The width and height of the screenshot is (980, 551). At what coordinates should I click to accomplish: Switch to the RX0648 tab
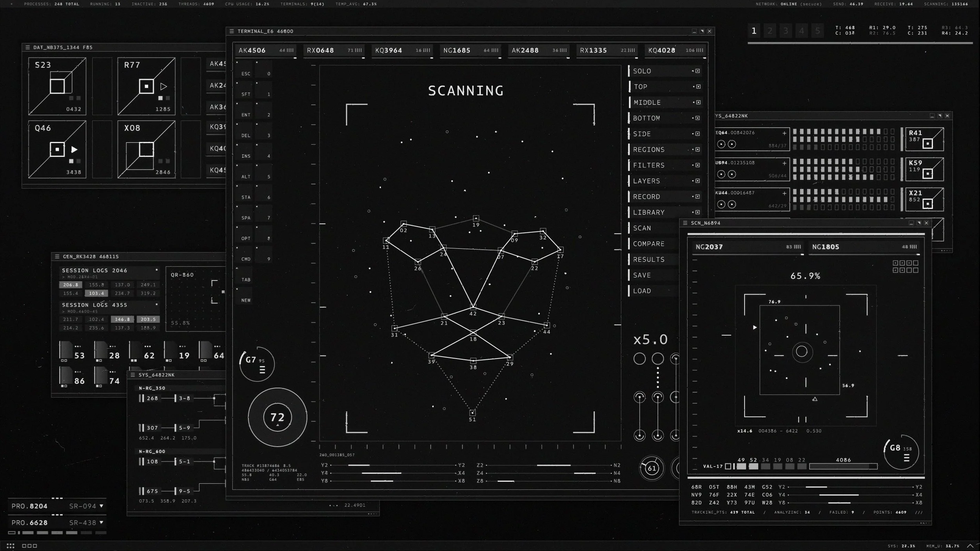(334, 51)
